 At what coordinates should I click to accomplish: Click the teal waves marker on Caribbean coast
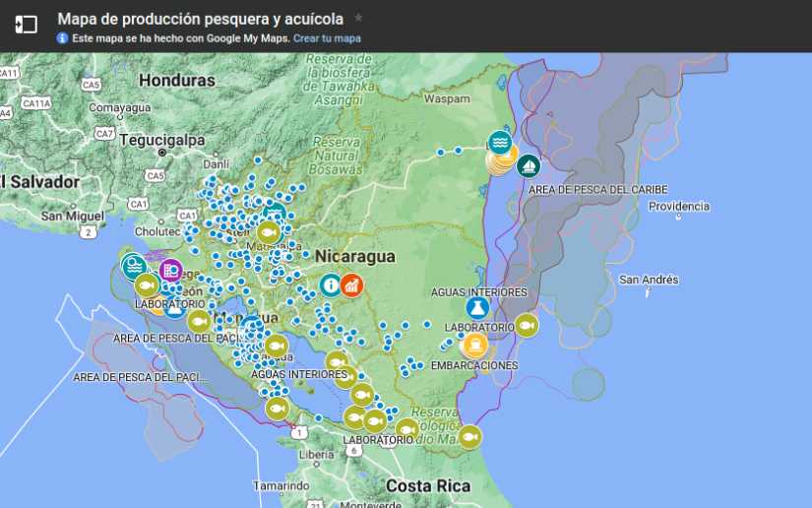500,143
